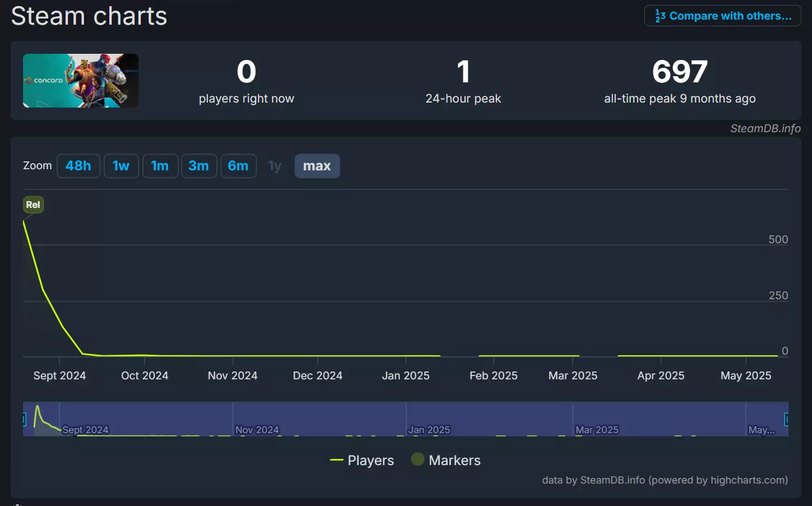
Task: Click the Feb 2025 axis label
Action: pyautogui.click(x=493, y=375)
